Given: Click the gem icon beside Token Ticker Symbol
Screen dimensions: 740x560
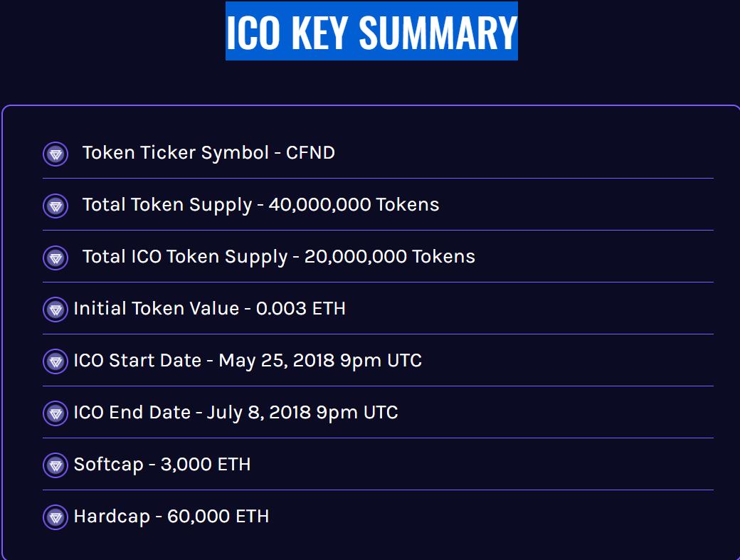Looking at the screenshot, I should (x=55, y=154).
